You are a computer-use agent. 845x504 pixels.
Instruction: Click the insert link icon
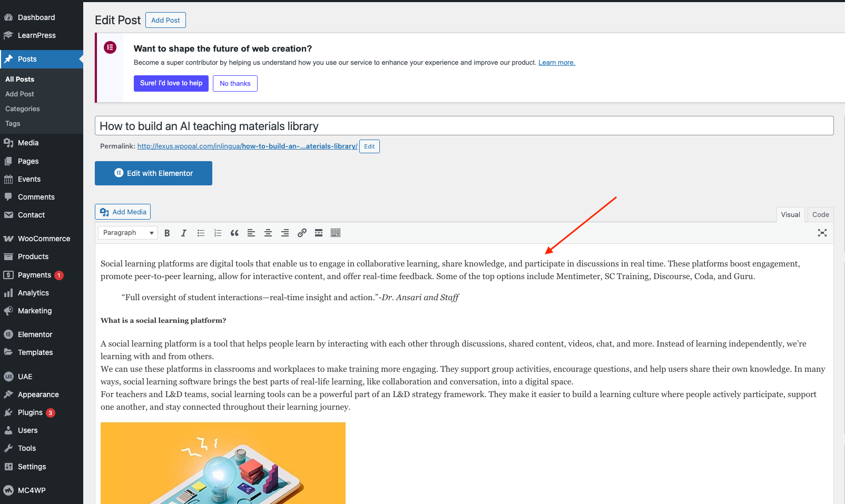tap(302, 233)
